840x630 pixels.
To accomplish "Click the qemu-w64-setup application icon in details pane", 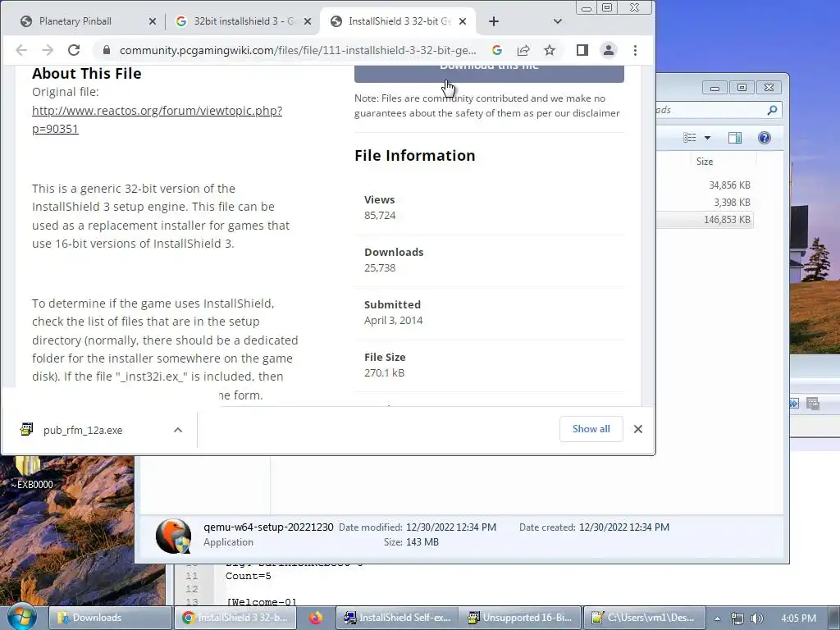I will 173,536.
